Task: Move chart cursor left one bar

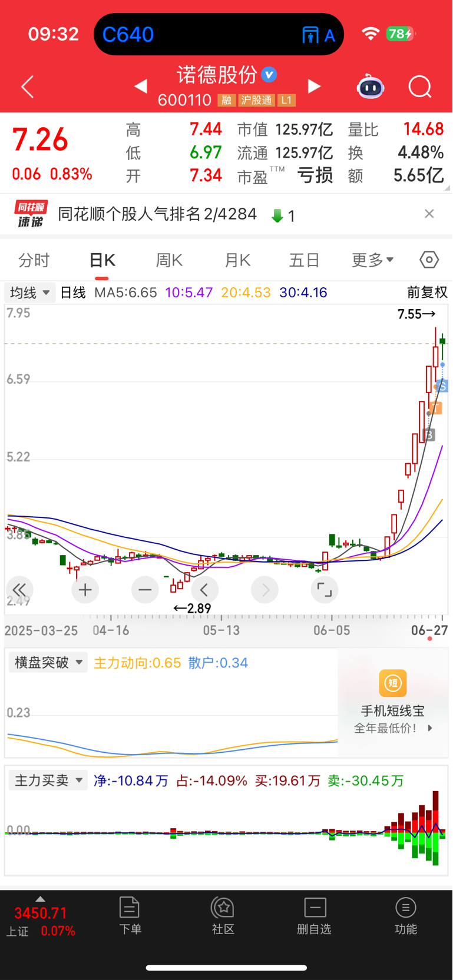Action: (x=204, y=590)
